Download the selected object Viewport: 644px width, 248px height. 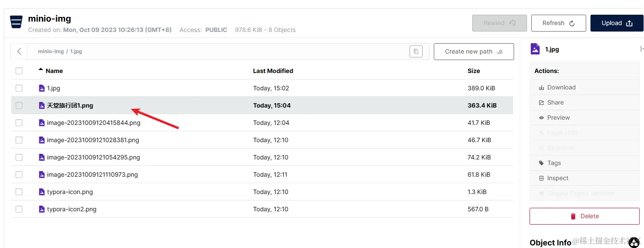(x=584, y=87)
